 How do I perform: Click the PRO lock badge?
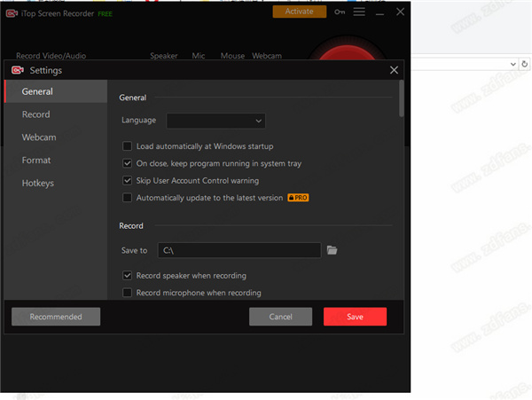tap(298, 198)
